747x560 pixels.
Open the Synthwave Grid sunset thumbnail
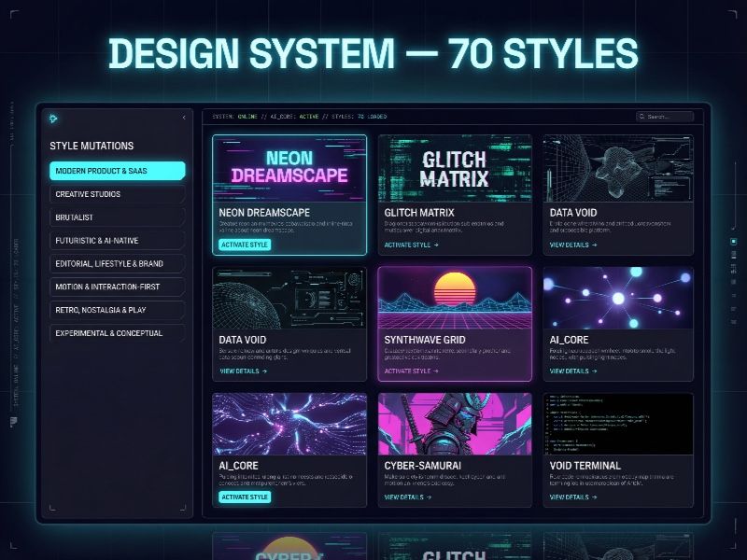(x=455, y=298)
